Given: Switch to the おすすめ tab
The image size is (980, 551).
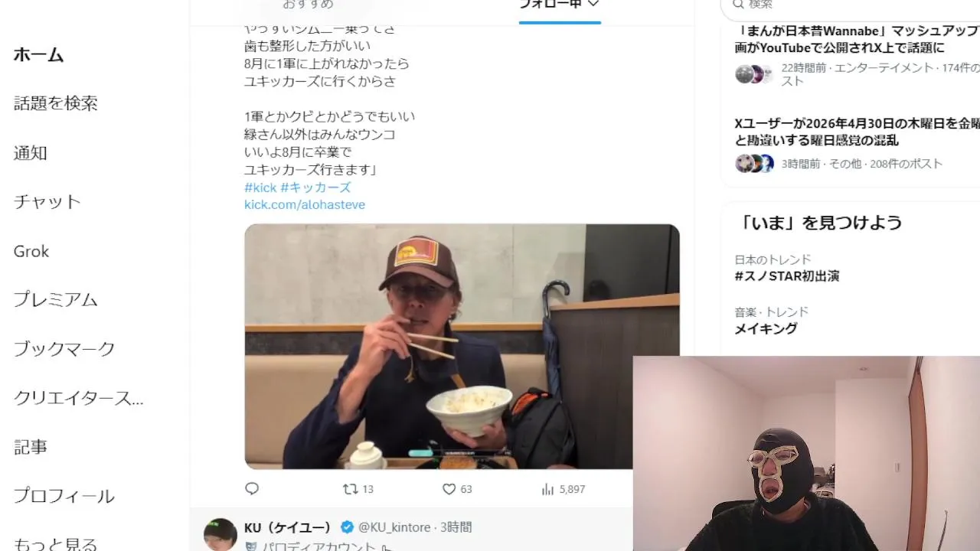Looking at the screenshot, I should 308,4.
